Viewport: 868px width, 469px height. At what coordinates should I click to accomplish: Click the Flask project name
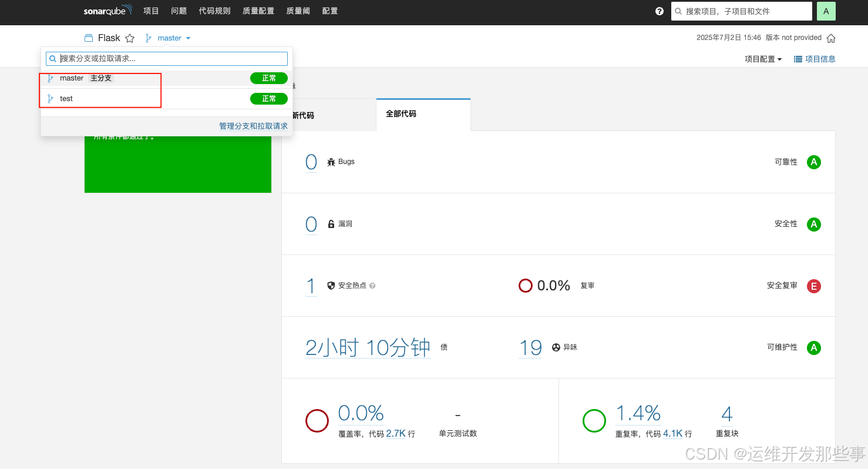click(109, 38)
